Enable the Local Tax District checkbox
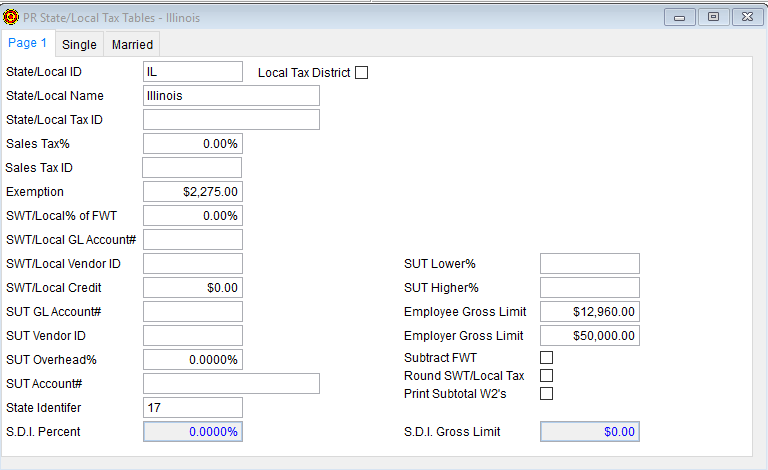Viewport: 768px width, 470px height. (x=361, y=72)
